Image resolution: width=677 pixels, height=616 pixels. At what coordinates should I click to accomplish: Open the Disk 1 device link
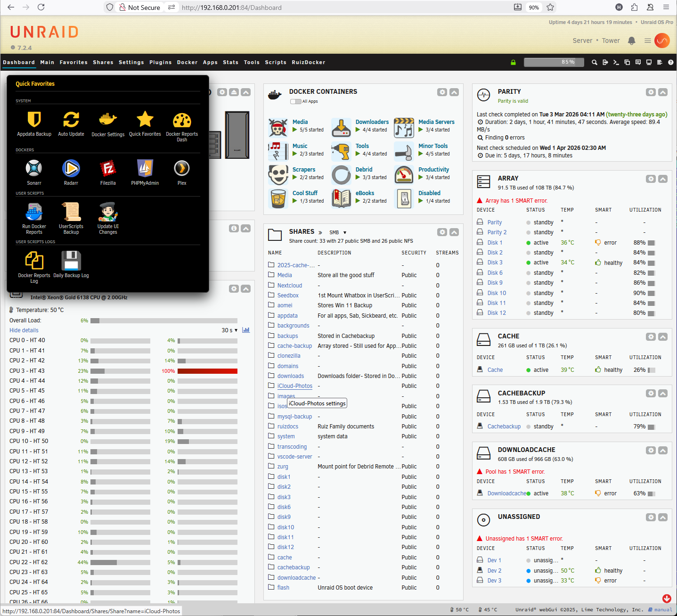495,243
